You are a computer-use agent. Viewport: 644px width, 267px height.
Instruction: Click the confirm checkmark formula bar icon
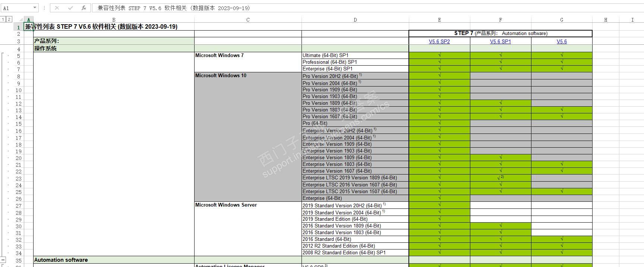[70, 8]
